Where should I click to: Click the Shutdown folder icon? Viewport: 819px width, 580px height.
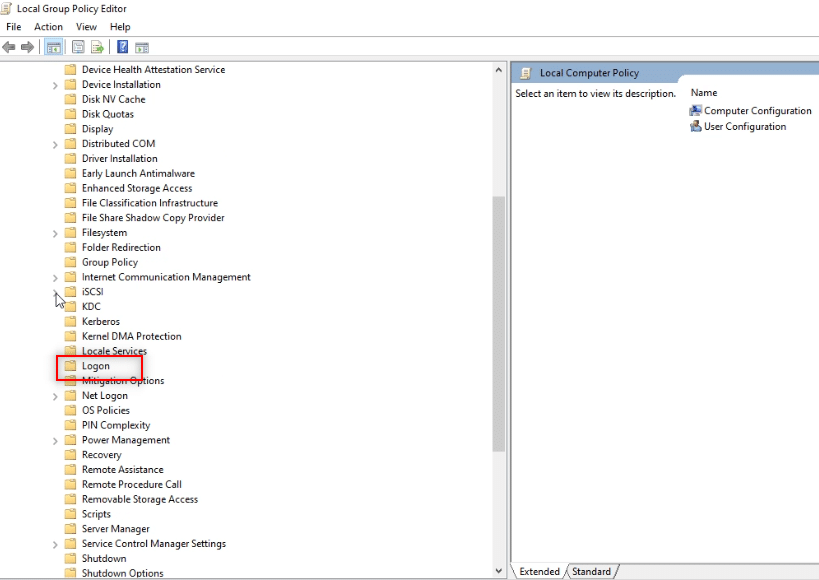coord(71,559)
